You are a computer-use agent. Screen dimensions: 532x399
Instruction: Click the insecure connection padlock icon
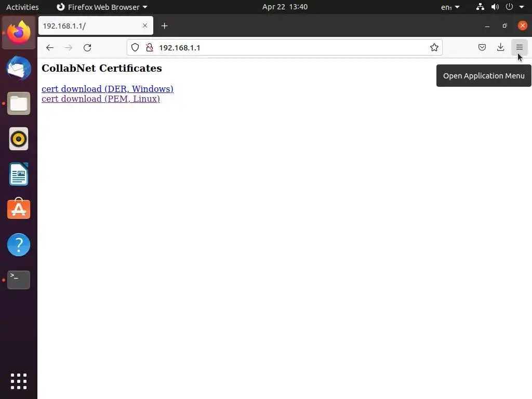pos(149,47)
